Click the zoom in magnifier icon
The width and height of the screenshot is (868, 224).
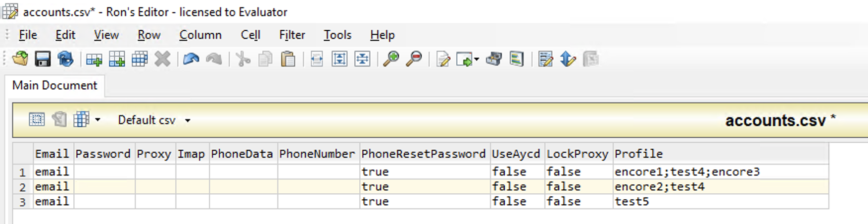[391, 59]
